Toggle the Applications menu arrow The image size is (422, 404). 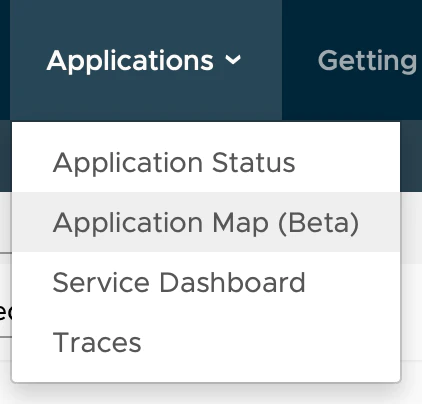(x=233, y=60)
